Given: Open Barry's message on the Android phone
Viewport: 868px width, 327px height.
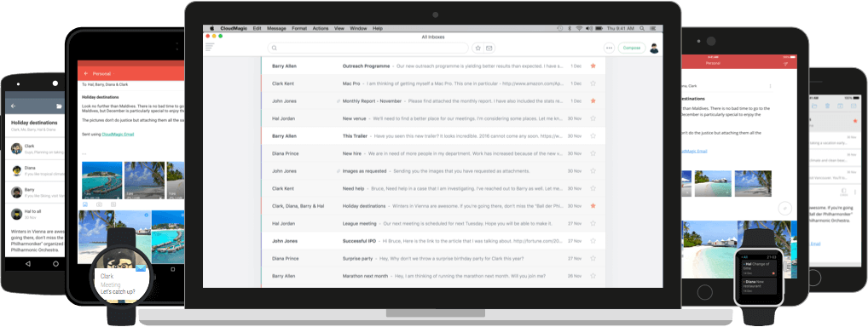Looking at the screenshot, I should click(36, 192).
